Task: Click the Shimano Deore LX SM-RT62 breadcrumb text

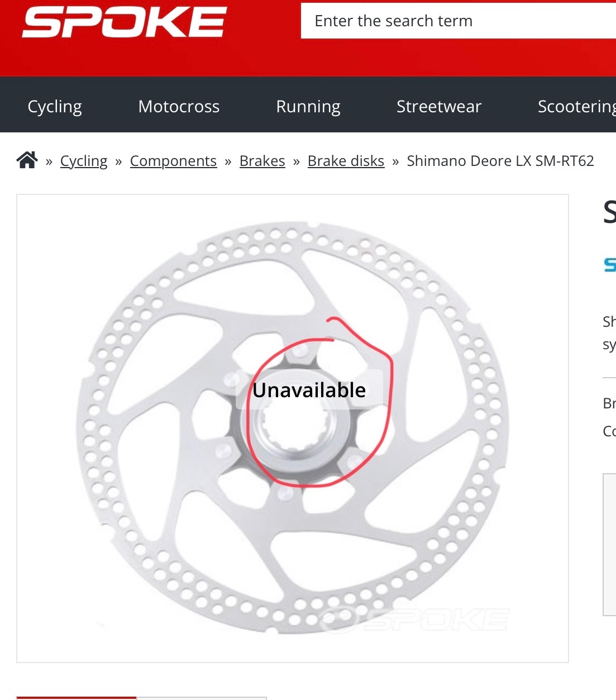Action: coord(500,161)
